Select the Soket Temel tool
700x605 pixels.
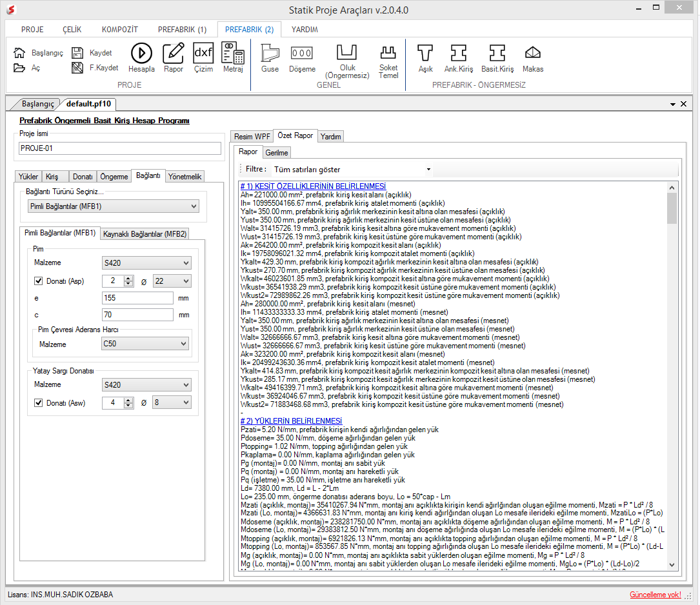click(388, 52)
